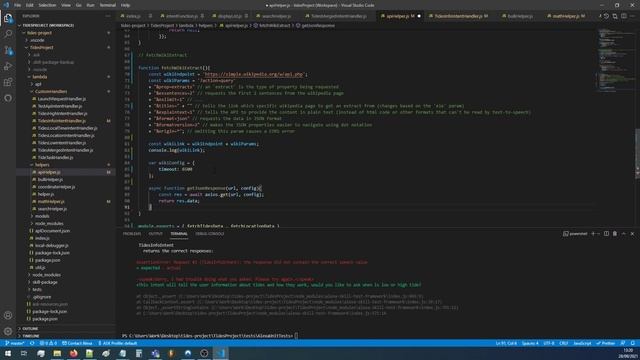Switch to the PROBLEMS panel tab
Viewport: 640px width, 360px height.
(x=132, y=234)
